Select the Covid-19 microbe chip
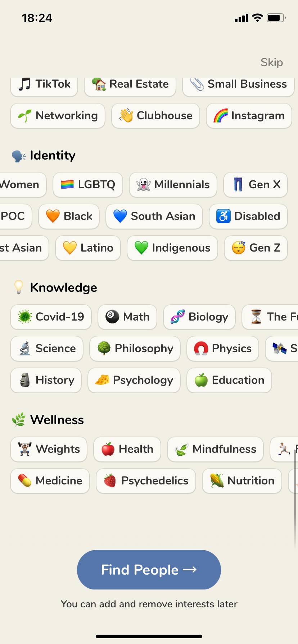The height and width of the screenshot is (644, 298). coord(51,317)
